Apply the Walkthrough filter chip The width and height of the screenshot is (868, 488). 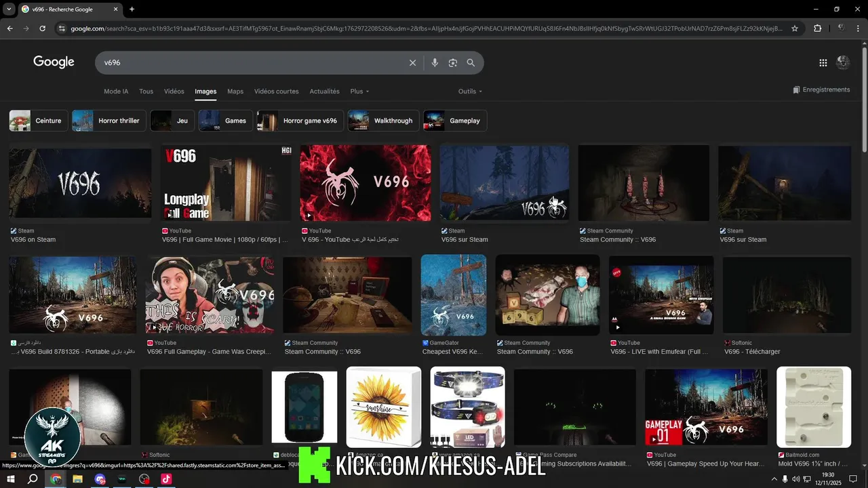pos(384,121)
